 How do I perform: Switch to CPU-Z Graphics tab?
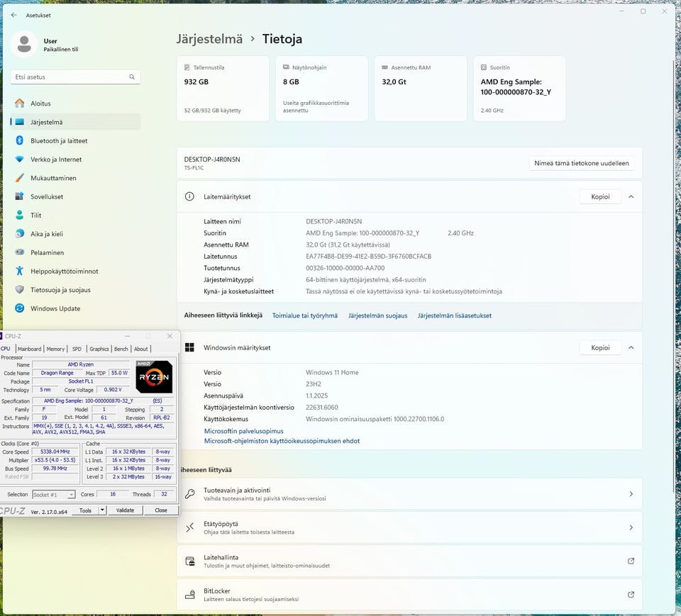click(99, 349)
